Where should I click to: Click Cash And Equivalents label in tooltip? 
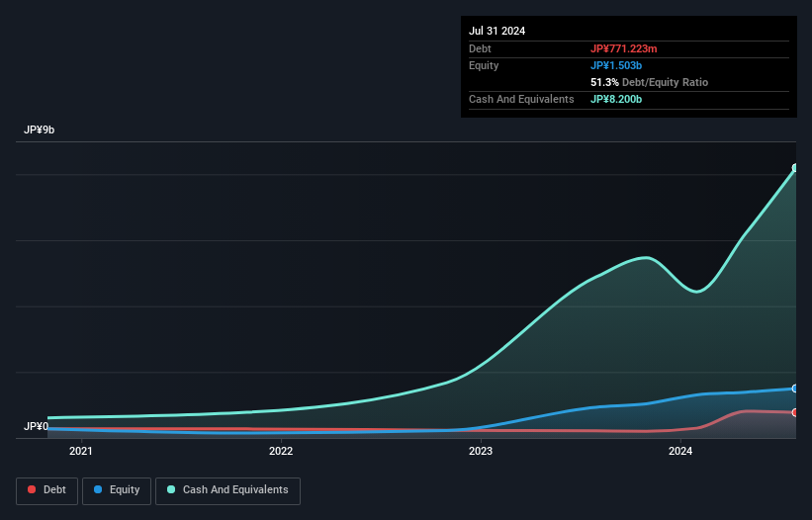521,99
